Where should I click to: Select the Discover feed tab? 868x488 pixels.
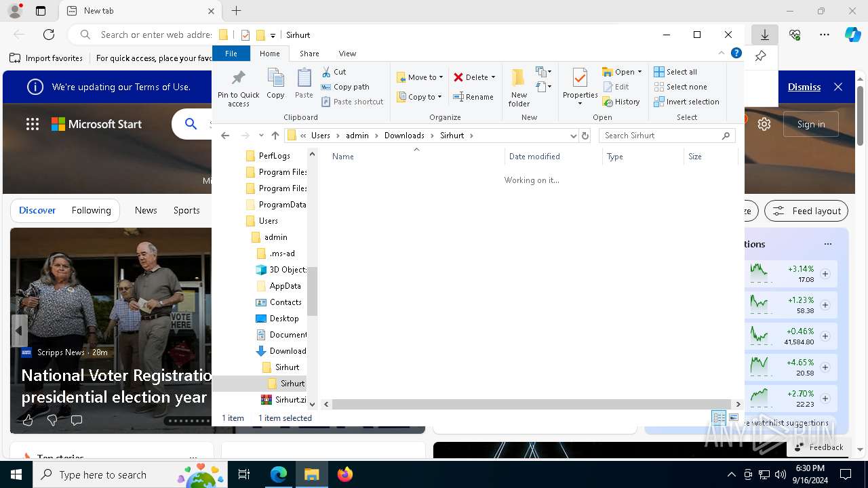[x=37, y=211]
